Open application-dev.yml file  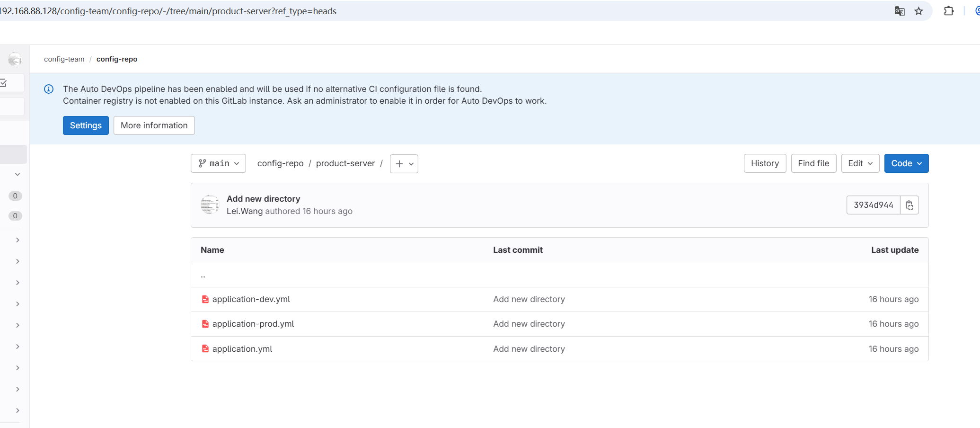click(x=251, y=299)
